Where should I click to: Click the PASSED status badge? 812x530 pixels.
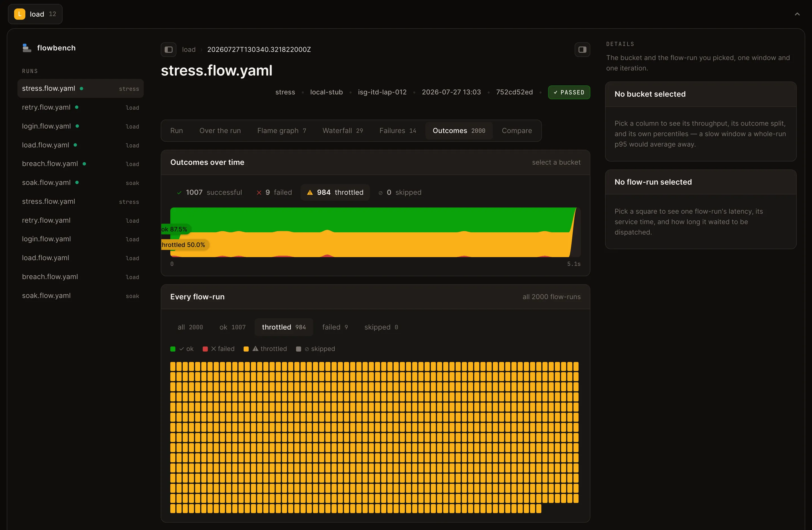(569, 92)
